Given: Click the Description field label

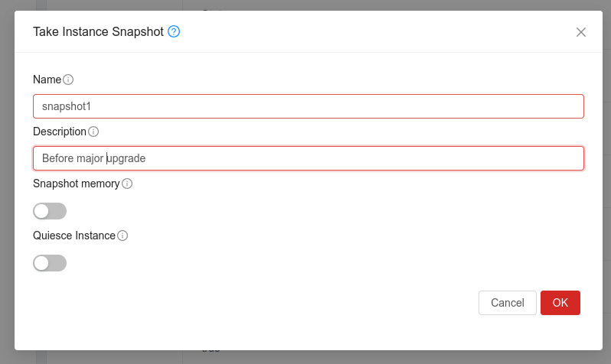Looking at the screenshot, I should pyautogui.click(x=60, y=132).
